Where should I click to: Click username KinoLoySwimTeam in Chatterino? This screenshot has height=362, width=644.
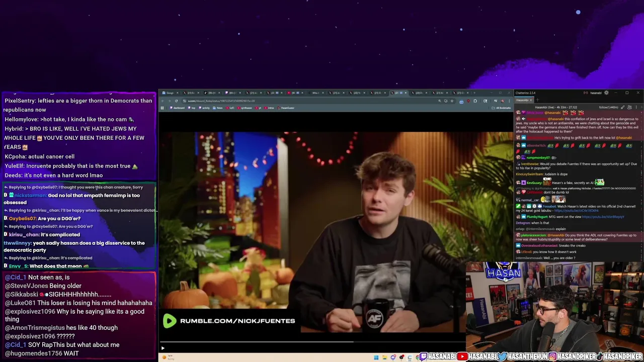pos(530,174)
